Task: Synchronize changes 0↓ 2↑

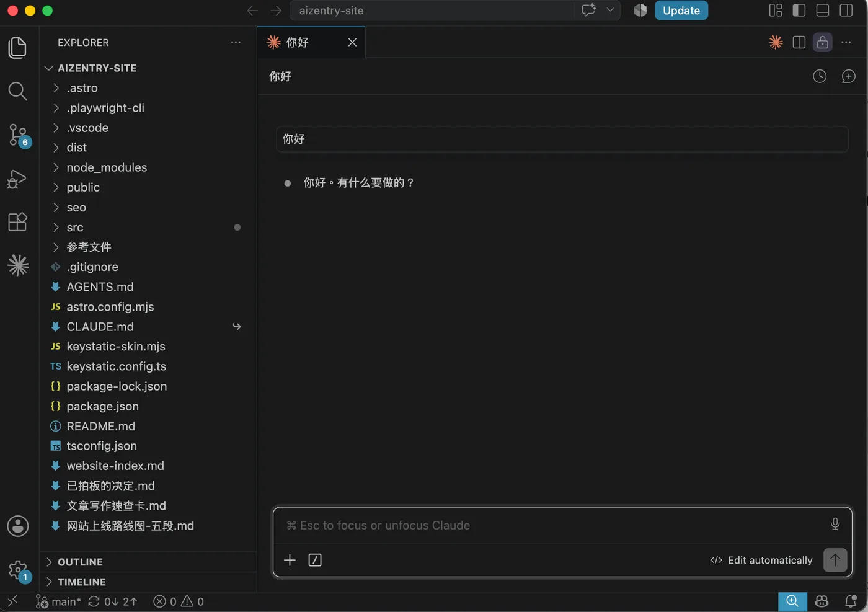Action: click(113, 601)
